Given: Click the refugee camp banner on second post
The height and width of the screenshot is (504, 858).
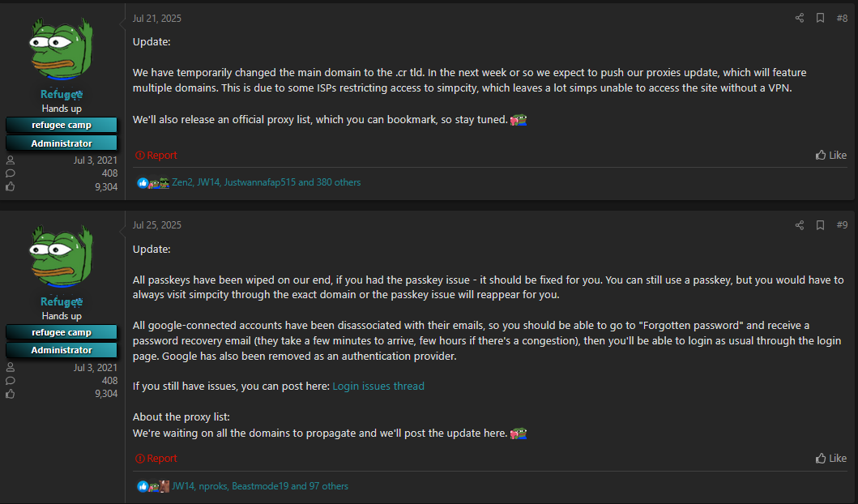Looking at the screenshot, I should point(62,332).
